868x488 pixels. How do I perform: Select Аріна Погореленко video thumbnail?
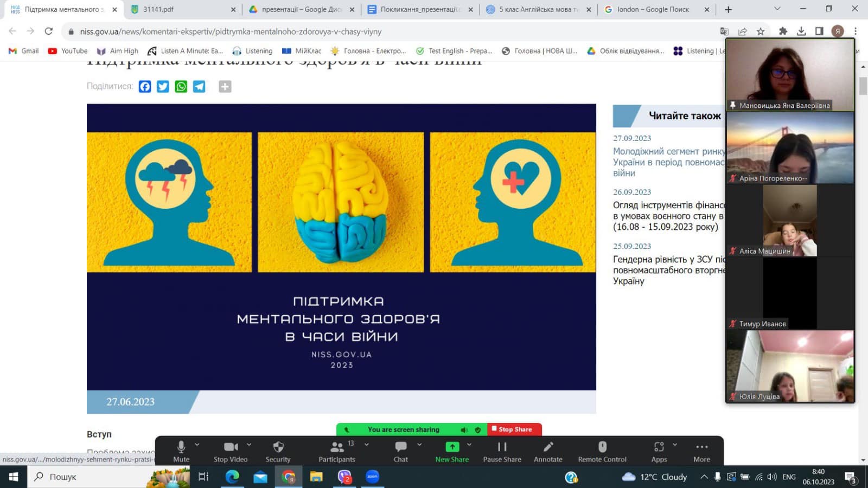pos(790,148)
